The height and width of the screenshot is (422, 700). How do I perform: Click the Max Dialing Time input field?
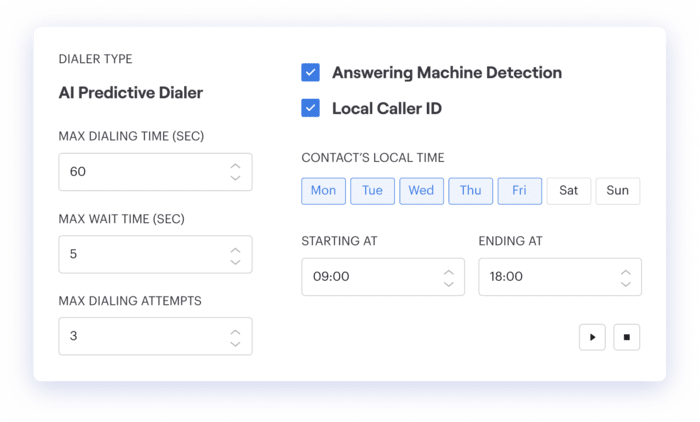(140, 172)
